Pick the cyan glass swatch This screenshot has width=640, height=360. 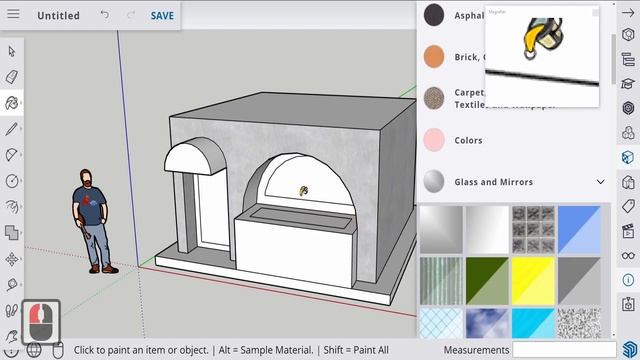pos(533,323)
